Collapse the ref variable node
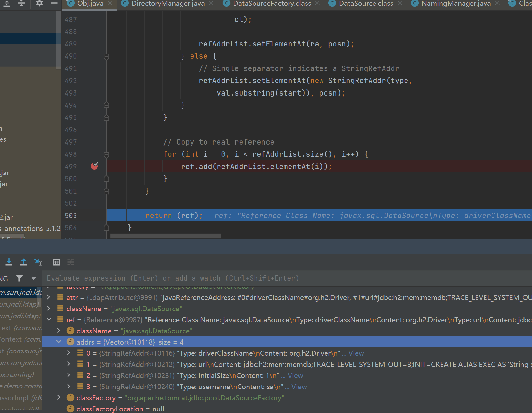This screenshot has width=532, height=413. point(49,320)
